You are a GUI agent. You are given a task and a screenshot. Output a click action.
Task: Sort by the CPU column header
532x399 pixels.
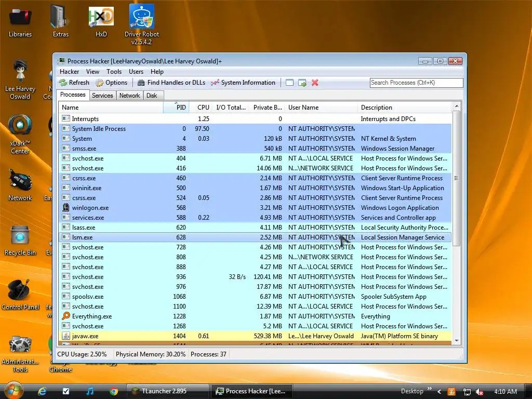pos(201,107)
